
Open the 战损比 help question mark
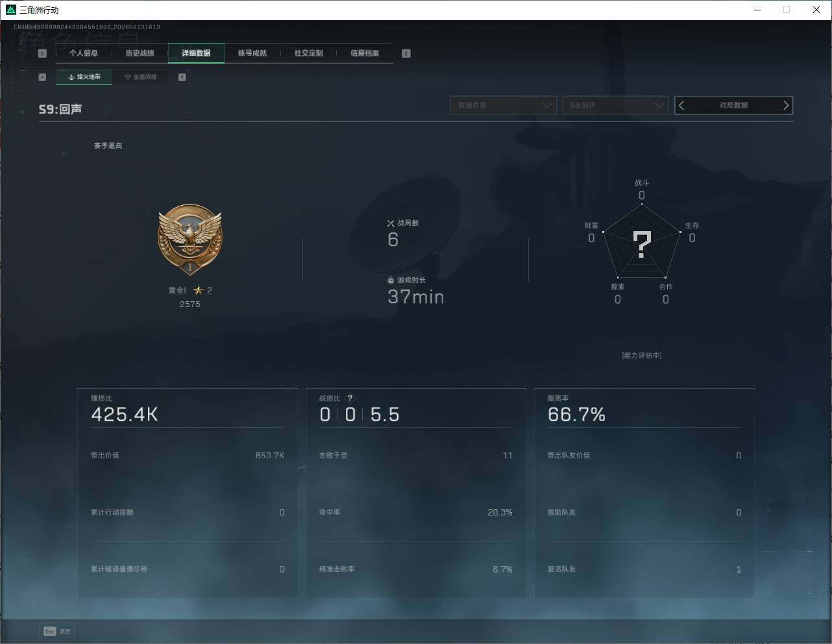click(350, 399)
